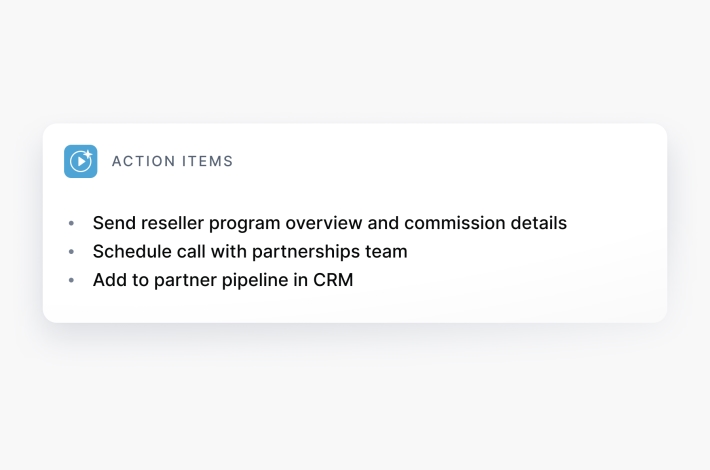The image size is (710, 470).
Task: Click the bullet before 'Send reseller program'
Action: [72, 223]
